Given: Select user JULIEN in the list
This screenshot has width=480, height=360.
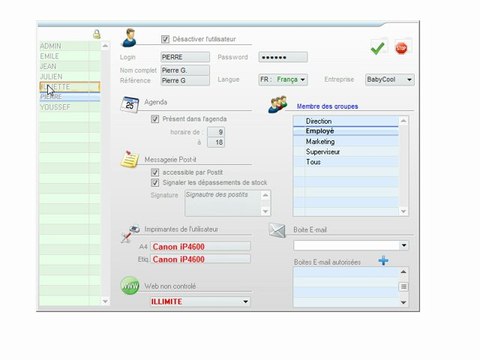Looking at the screenshot, I should click(70, 76).
